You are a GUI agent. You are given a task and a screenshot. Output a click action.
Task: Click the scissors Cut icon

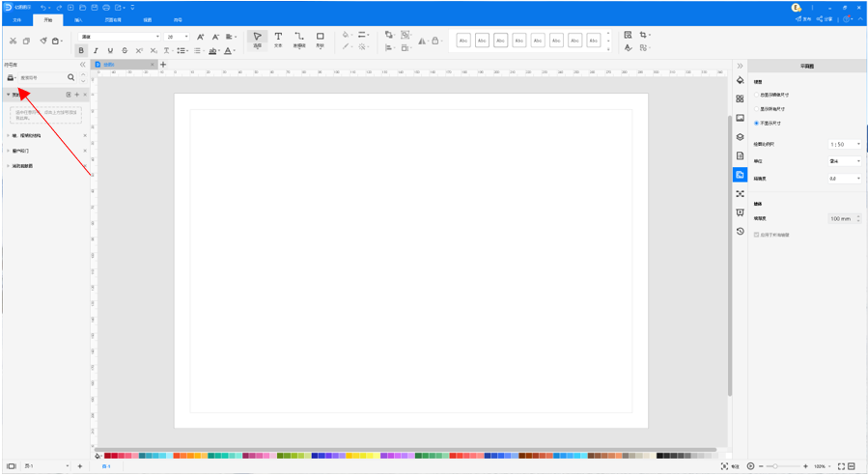13,41
